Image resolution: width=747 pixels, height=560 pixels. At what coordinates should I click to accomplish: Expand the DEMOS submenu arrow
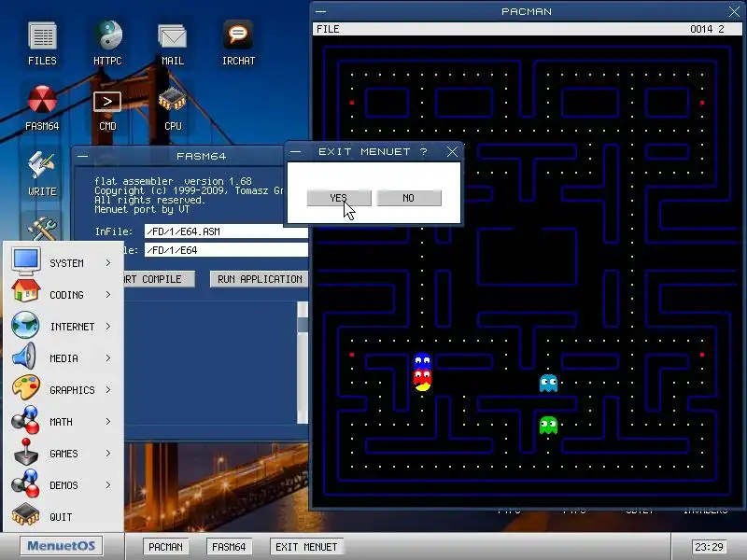pyautogui.click(x=108, y=485)
